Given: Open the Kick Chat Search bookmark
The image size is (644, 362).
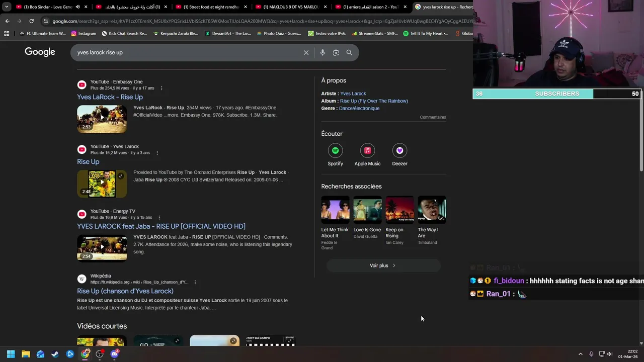Looking at the screenshot, I should point(124,34).
